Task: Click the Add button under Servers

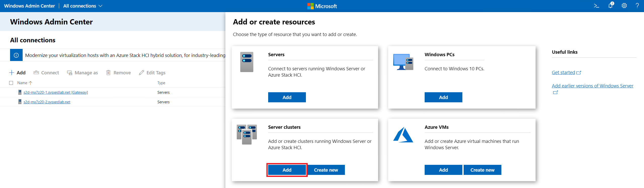Action: [x=287, y=97]
